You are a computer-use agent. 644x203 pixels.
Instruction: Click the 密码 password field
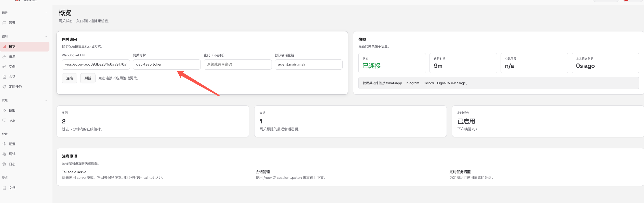pos(238,65)
